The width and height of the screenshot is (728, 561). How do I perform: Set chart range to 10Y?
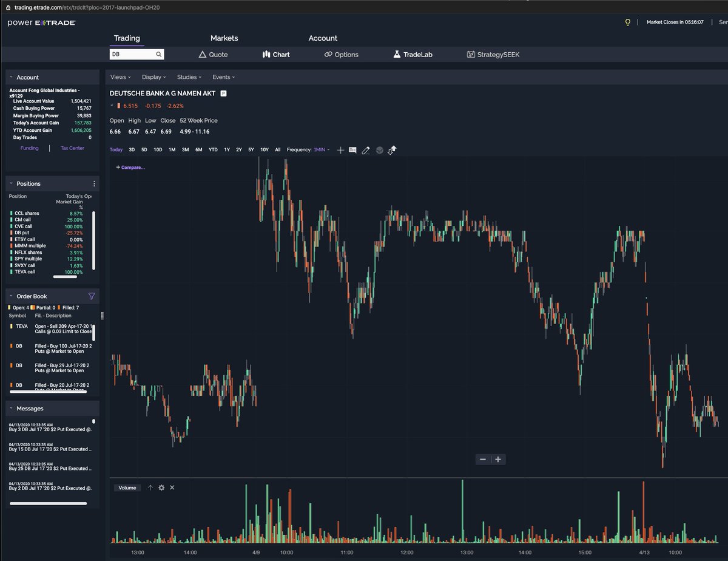[x=265, y=149]
